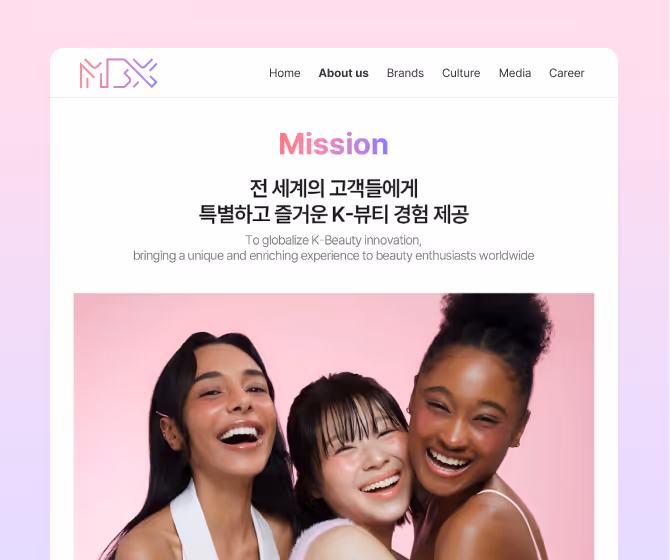The image size is (670, 560).
Task: Go to the Home page
Action: click(x=285, y=73)
